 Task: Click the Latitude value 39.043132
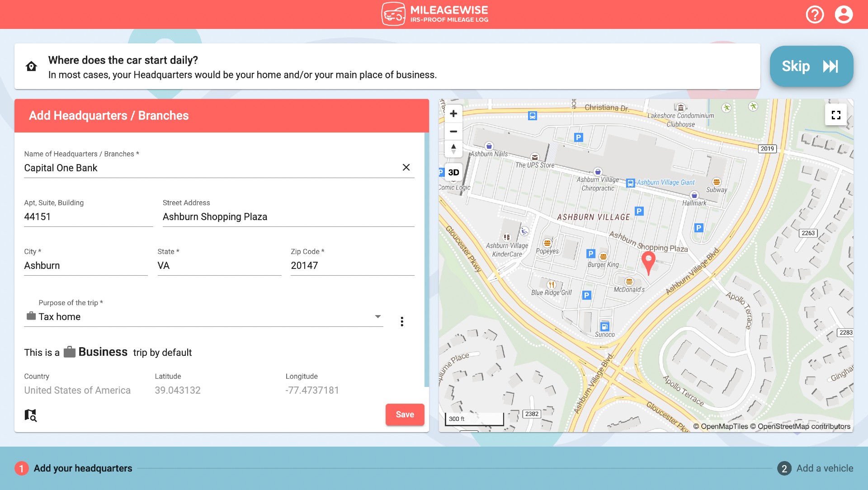point(178,390)
